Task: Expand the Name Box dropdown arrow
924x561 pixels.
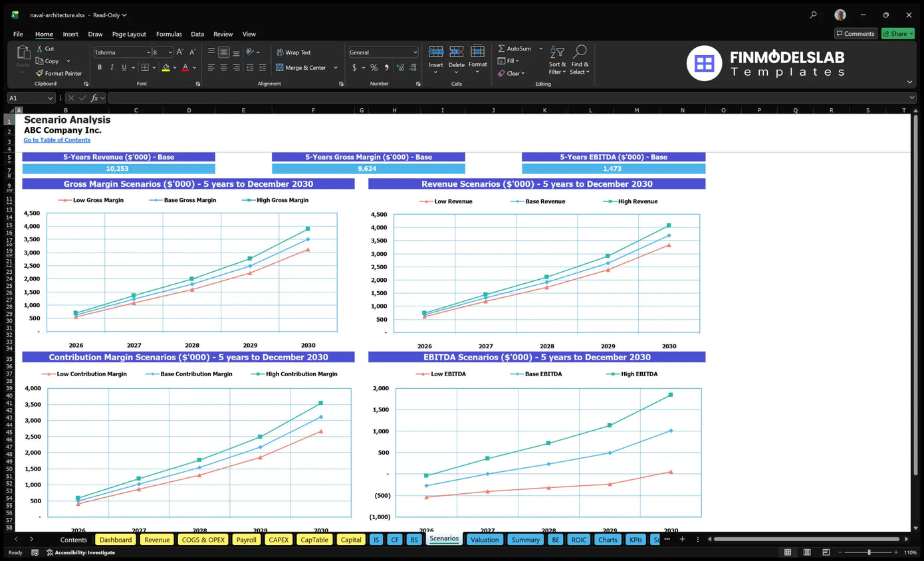Action: (51, 98)
